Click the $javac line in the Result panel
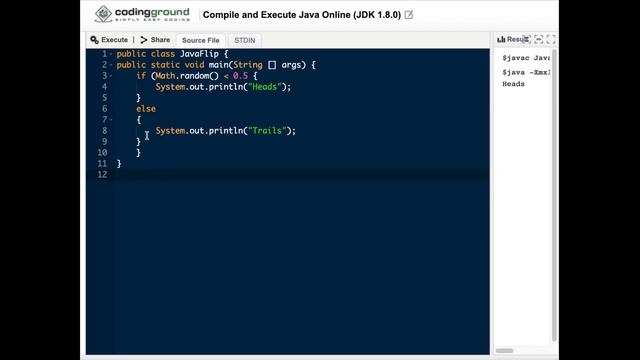This screenshot has height=360, width=640. (526, 58)
